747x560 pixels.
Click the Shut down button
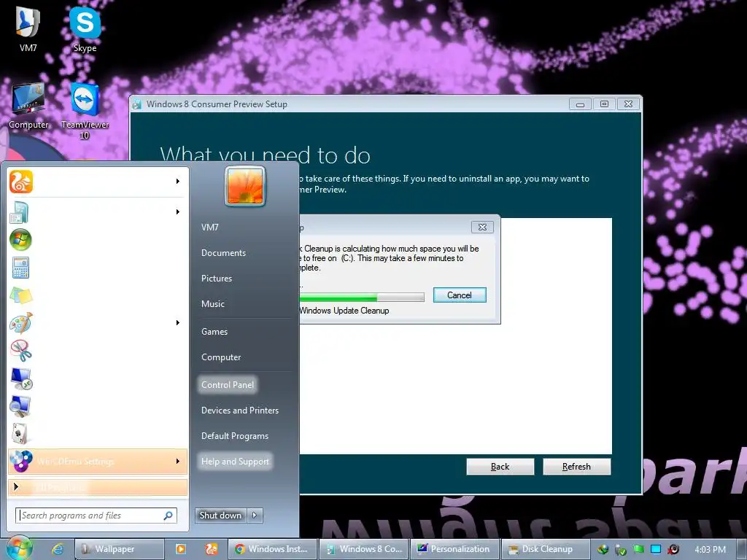click(x=220, y=516)
